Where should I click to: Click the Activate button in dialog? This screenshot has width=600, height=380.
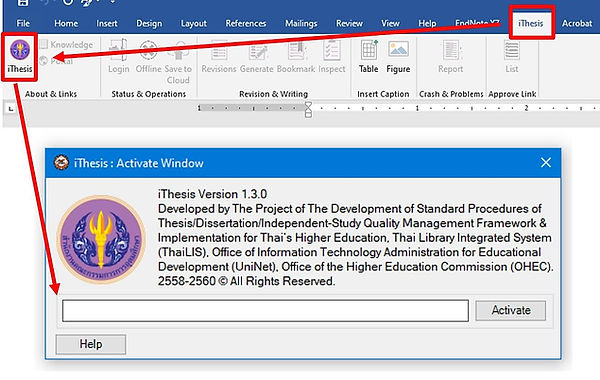pos(511,310)
